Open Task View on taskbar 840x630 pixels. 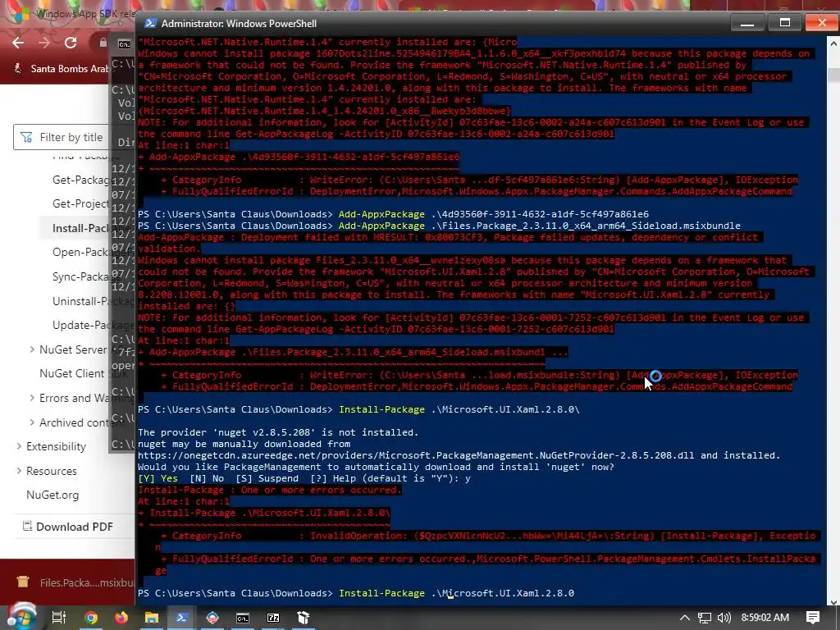pos(58,618)
